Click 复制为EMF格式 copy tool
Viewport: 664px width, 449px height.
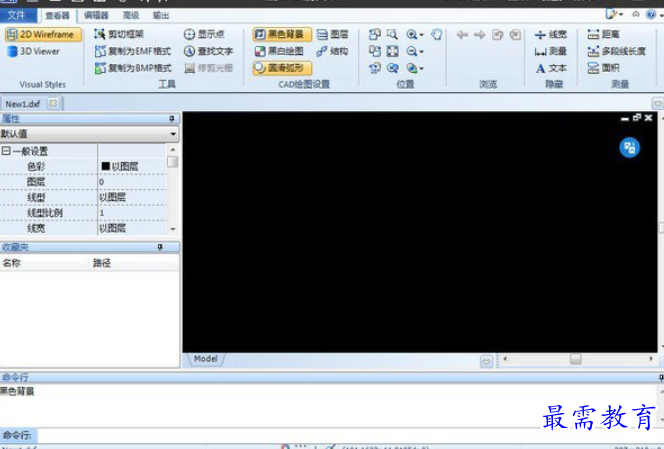133,51
